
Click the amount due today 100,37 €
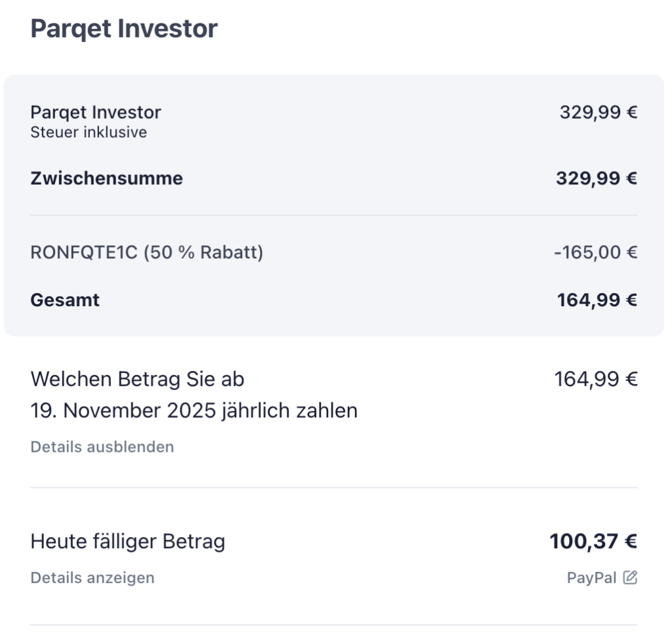pyautogui.click(x=593, y=542)
